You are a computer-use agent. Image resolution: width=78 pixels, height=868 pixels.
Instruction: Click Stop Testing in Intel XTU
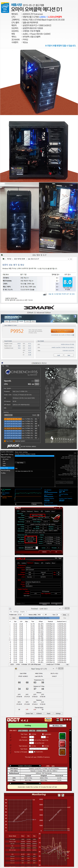pos(20,463)
